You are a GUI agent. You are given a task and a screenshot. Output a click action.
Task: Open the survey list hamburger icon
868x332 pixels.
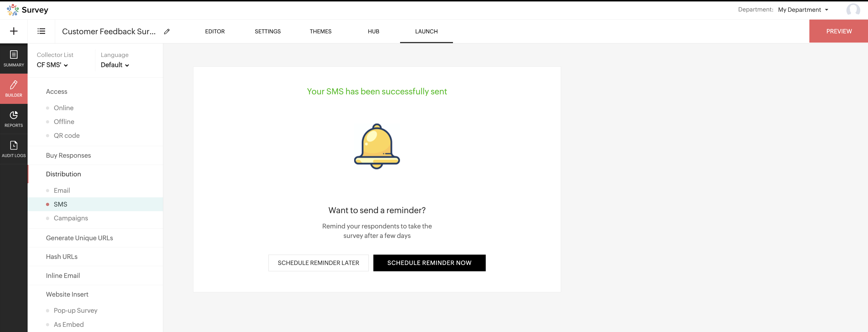(41, 31)
